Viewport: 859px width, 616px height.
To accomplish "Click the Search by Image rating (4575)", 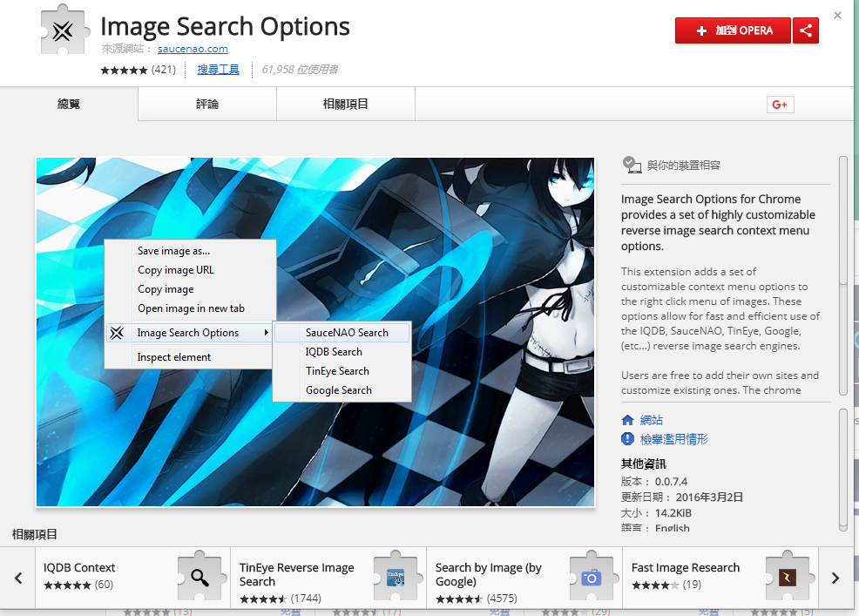I will point(476,599).
